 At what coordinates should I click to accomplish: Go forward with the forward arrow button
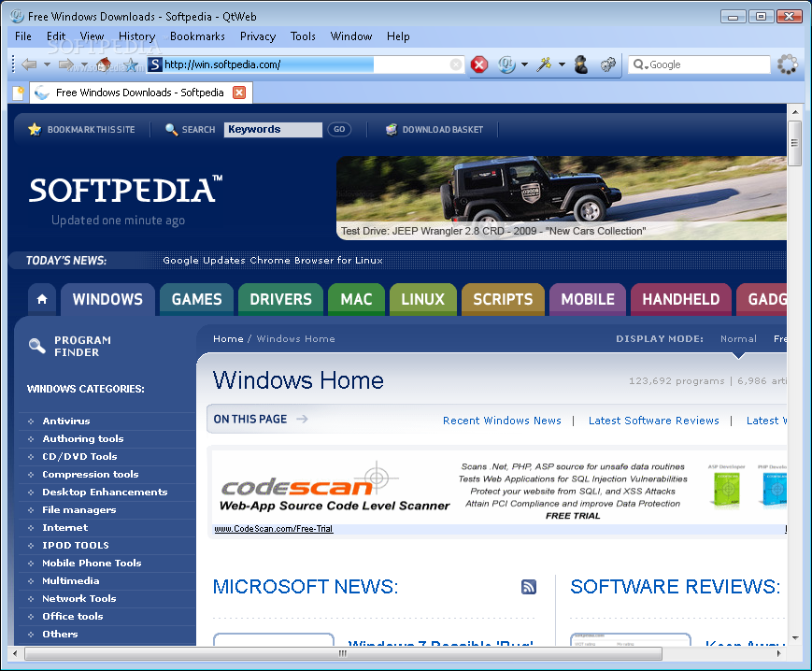point(66,64)
